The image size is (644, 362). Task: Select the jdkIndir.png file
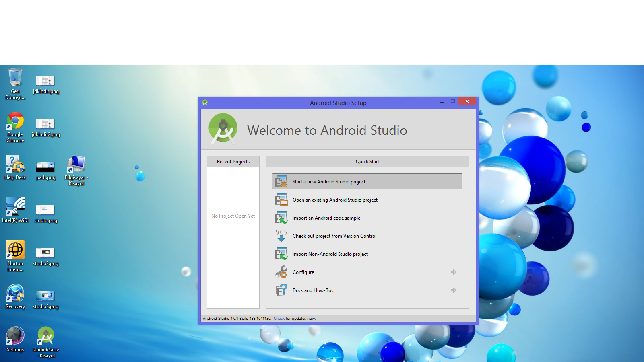pyautogui.click(x=45, y=84)
